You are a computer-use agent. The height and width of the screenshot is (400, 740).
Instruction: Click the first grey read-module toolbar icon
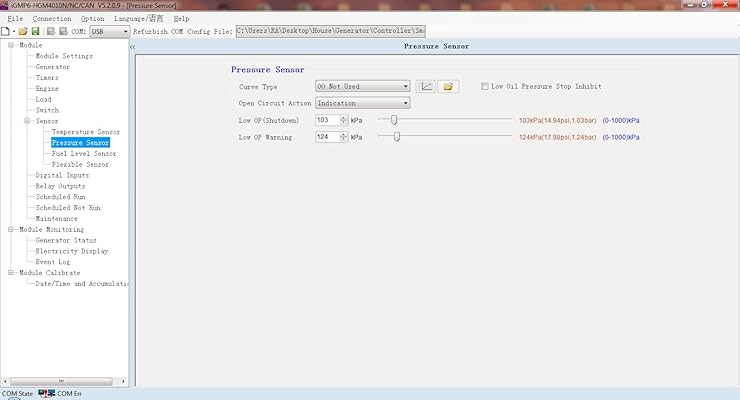(x=50, y=31)
